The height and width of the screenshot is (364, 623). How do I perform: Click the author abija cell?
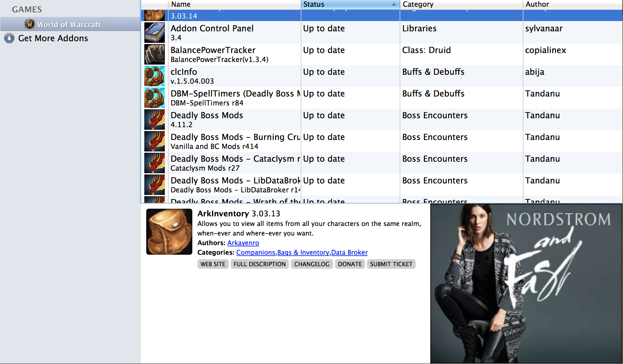(534, 72)
